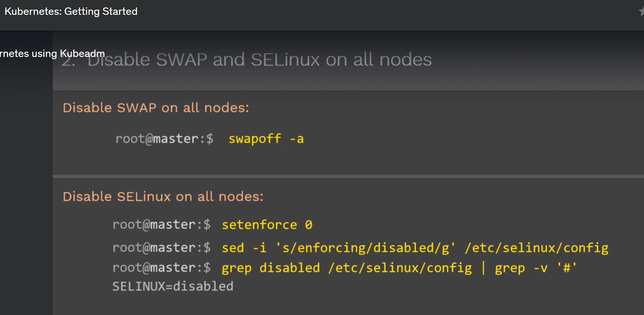Click the root@master prompt before swapoff
The width and height of the screenshot is (644, 315).
click(x=164, y=139)
